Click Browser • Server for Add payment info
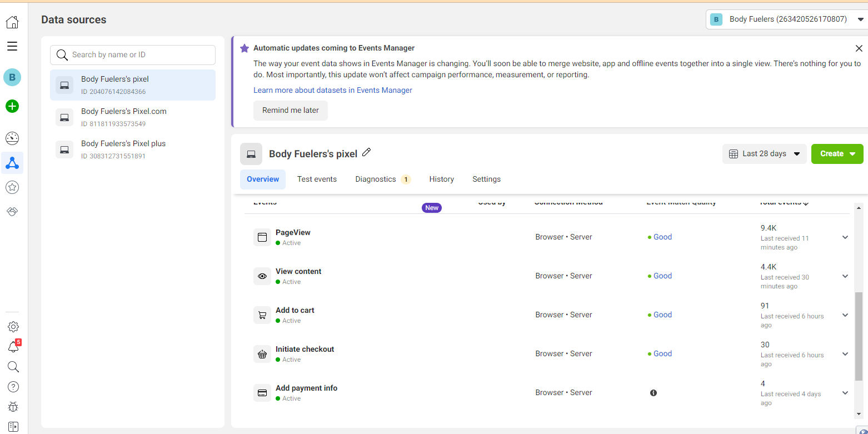 [x=563, y=393]
